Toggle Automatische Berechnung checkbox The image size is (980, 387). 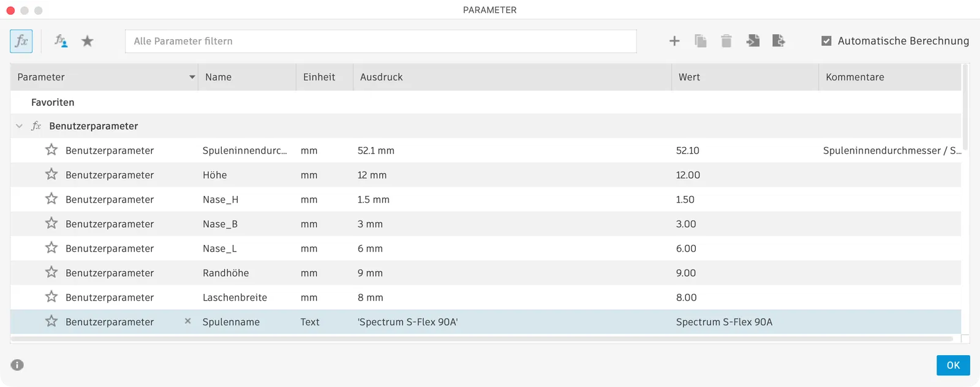pos(826,41)
